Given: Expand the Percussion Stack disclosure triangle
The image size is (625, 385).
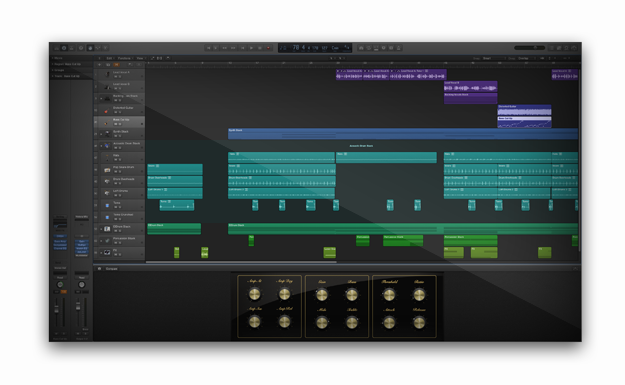Looking at the screenshot, I should click(101, 241).
